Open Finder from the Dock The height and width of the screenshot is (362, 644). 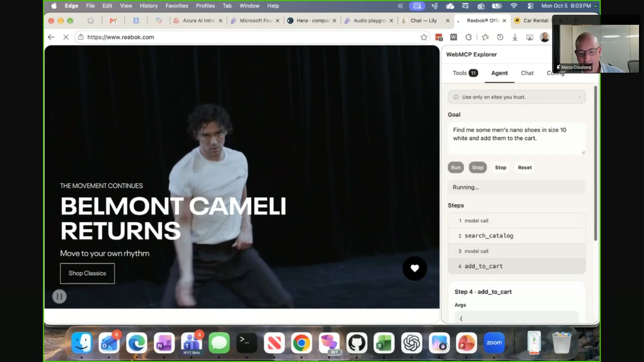tap(82, 343)
